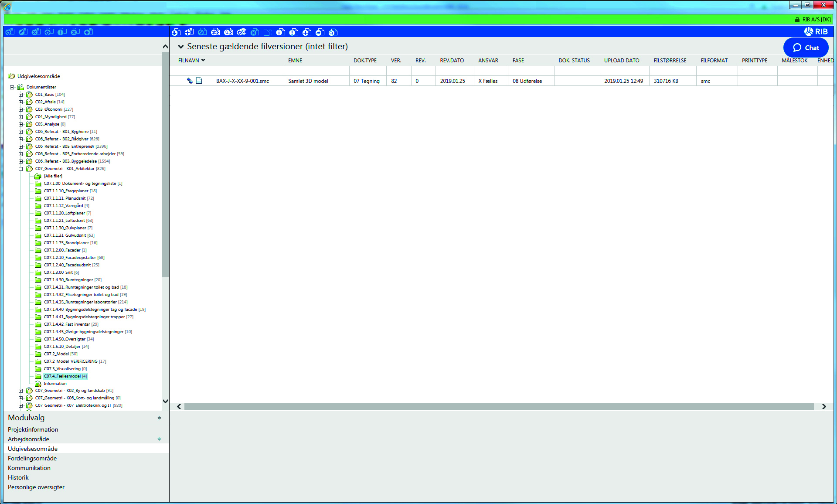
Task: Click the tree panel scroll down arrow
Action: tap(165, 401)
